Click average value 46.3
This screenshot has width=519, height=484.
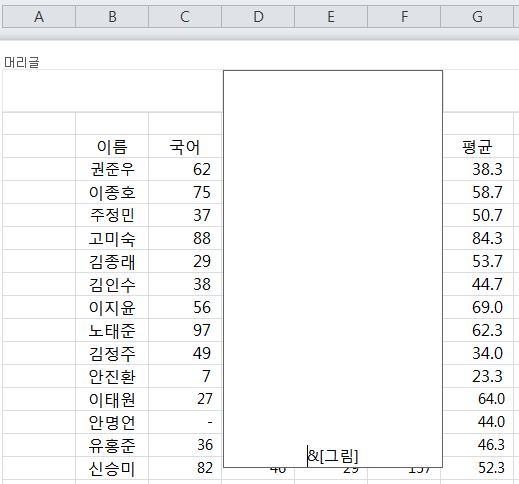[478, 445]
